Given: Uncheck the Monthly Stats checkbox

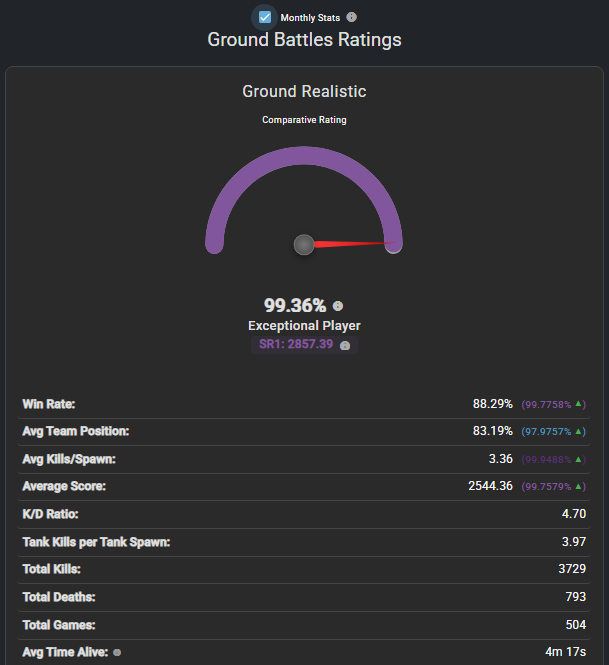Looking at the screenshot, I should click(265, 17).
